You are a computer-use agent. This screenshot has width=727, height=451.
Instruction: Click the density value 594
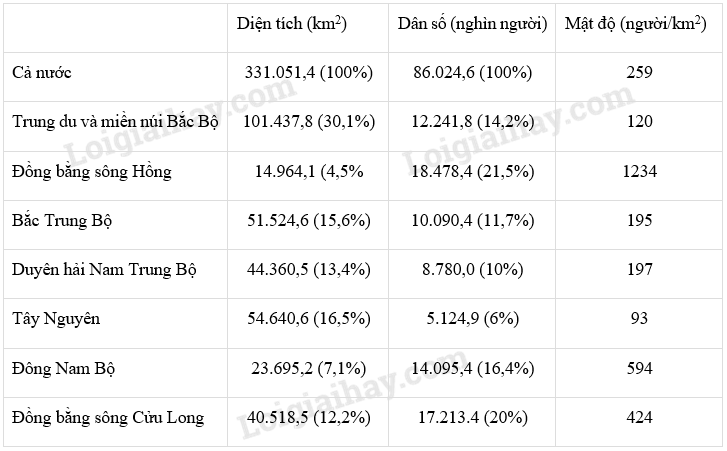pyautogui.click(x=639, y=369)
